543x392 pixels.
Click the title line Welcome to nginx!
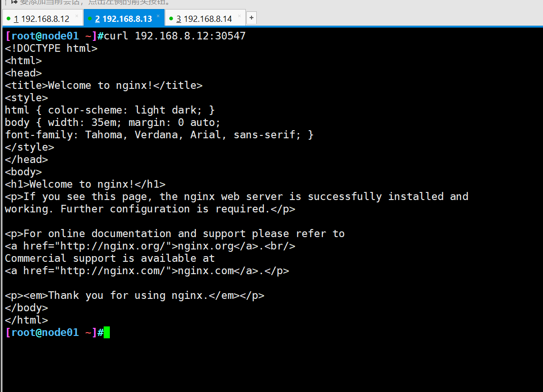[104, 86]
